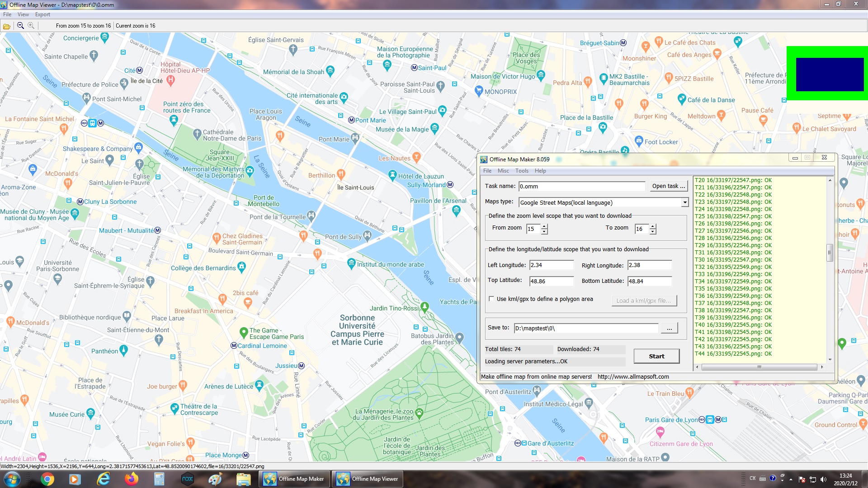Open a map file using the folder icon
The height and width of the screenshot is (488, 868).
(x=6, y=26)
